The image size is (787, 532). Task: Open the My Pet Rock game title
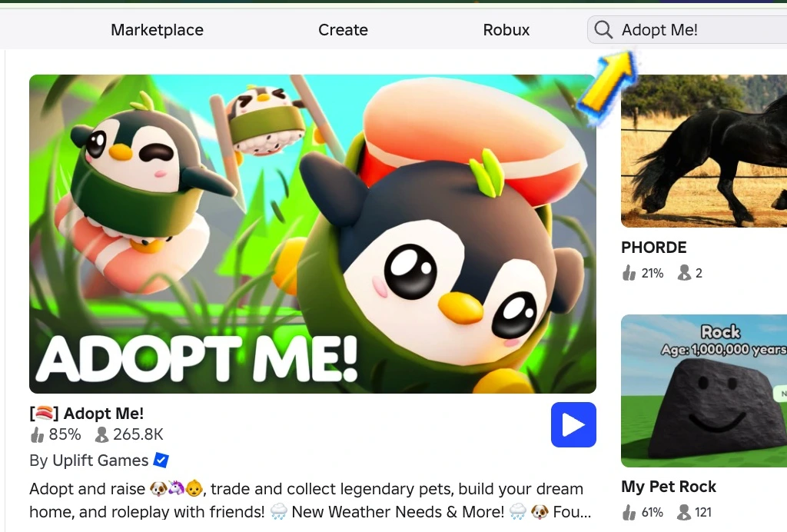pos(669,487)
